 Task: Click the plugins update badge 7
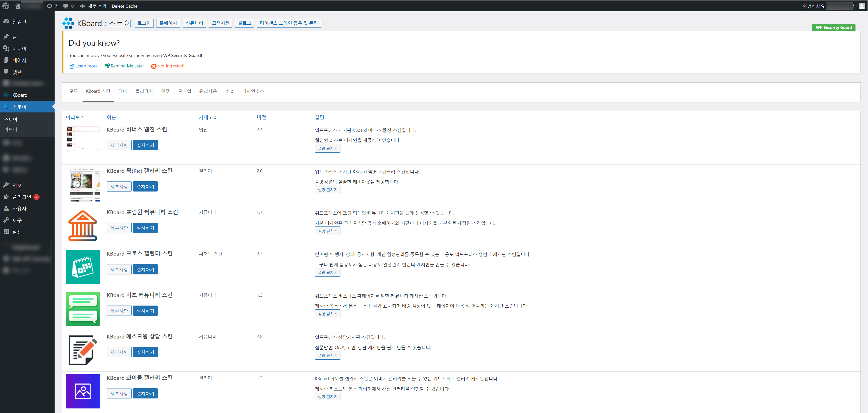pyautogui.click(x=36, y=197)
